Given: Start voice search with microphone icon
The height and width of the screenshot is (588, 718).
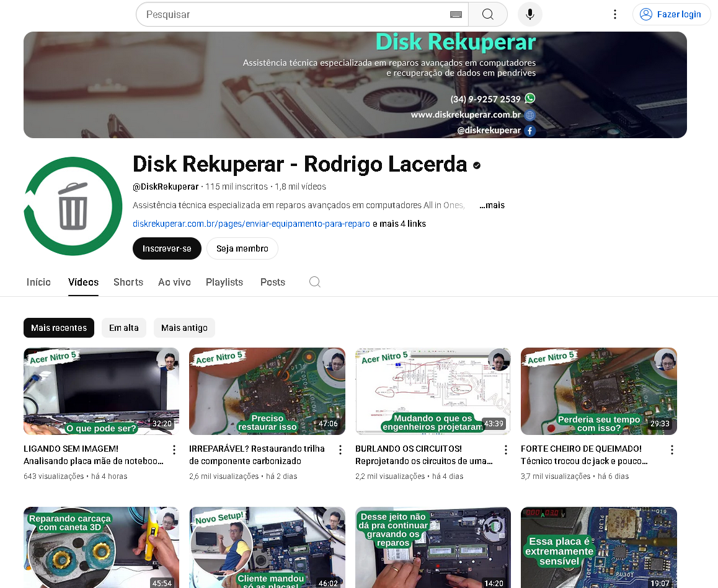Looking at the screenshot, I should tap(530, 15).
